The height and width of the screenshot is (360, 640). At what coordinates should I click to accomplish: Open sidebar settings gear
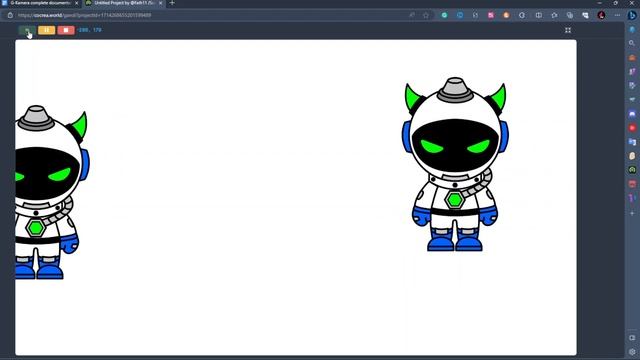(x=632, y=351)
